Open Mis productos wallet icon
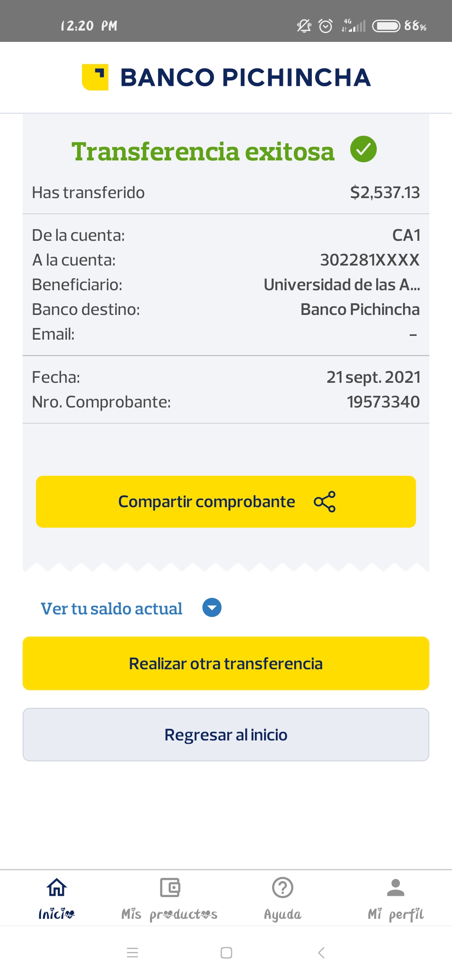Image resolution: width=452 pixels, height=980 pixels. click(170, 887)
